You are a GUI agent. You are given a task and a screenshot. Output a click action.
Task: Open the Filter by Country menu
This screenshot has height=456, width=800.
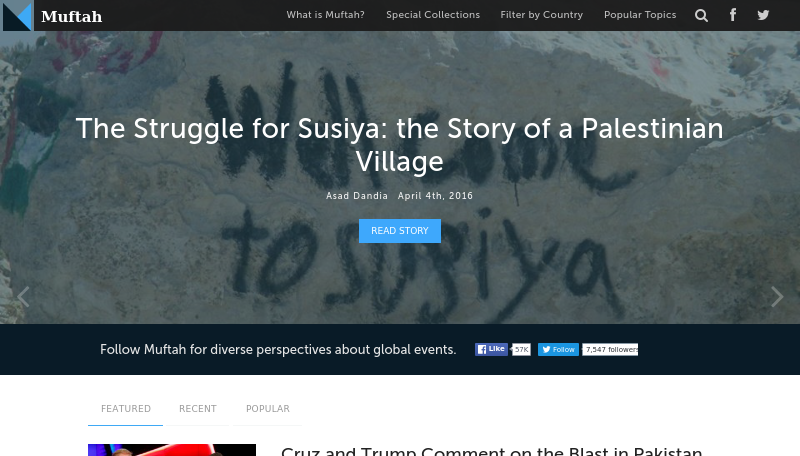(x=541, y=15)
